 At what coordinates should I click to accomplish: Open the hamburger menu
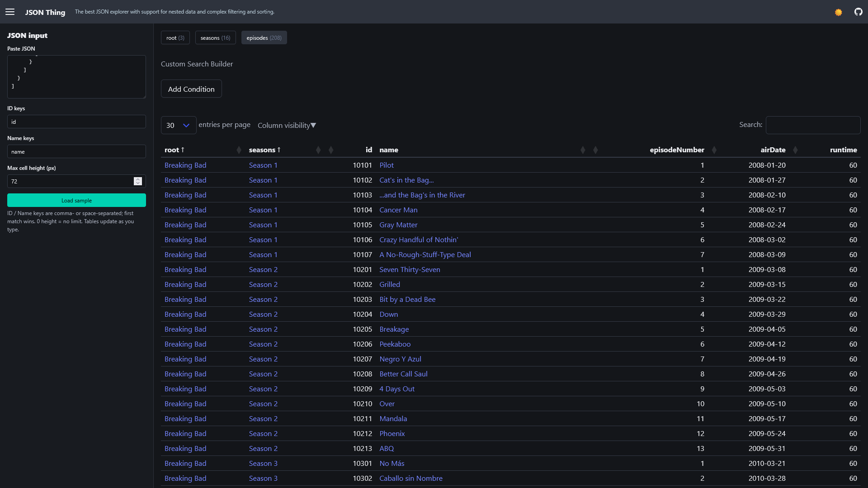pos(10,12)
